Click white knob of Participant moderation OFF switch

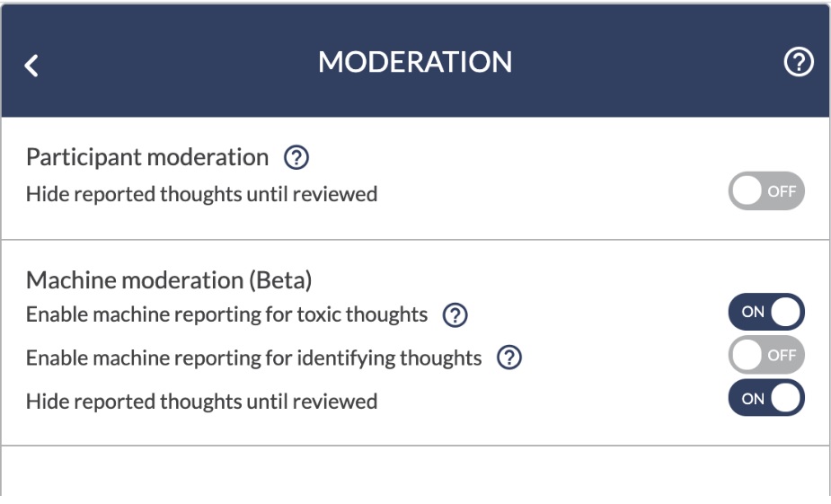pos(747,190)
